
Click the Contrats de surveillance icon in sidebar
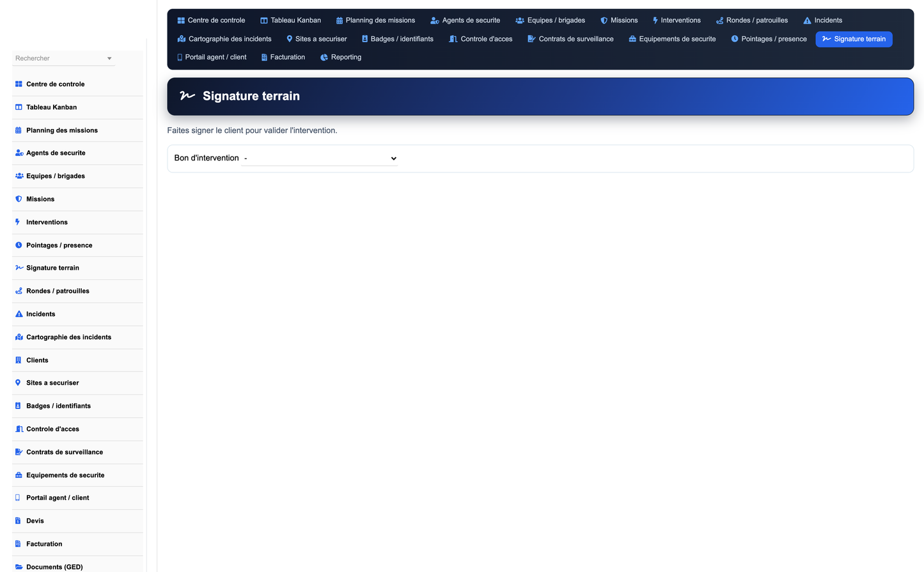pos(19,452)
